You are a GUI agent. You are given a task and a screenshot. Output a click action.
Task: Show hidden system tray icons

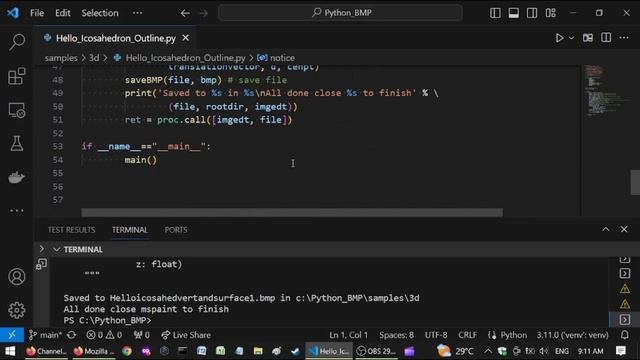coord(488,351)
